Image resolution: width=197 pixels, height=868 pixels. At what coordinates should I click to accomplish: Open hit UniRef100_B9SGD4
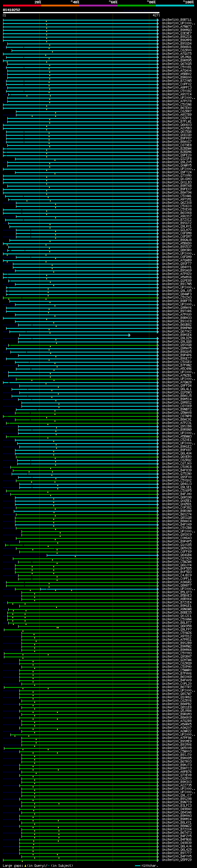(x=176, y=43)
